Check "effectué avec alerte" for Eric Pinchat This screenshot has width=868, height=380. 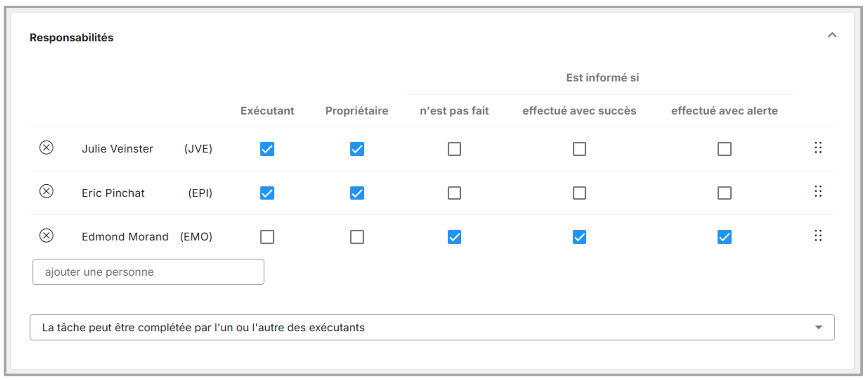[x=724, y=193]
